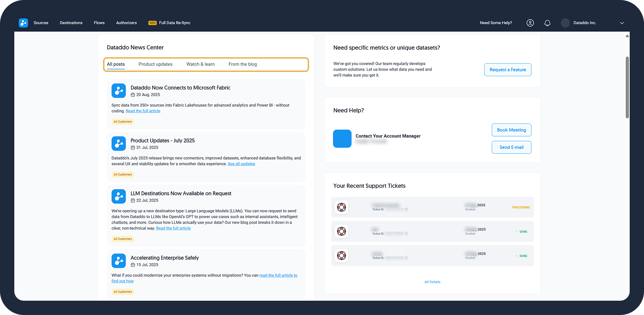Switch to the Product updates tab

[x=156, y=64]
